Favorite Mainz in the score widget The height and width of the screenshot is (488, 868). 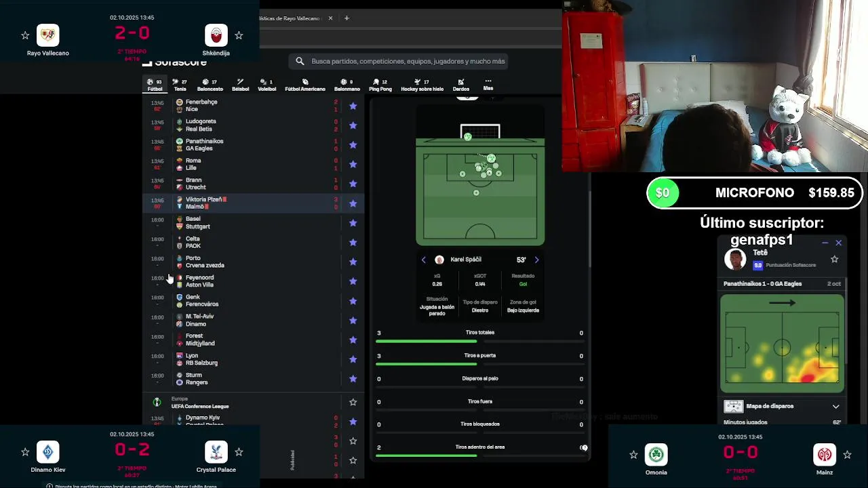[847, 455]
